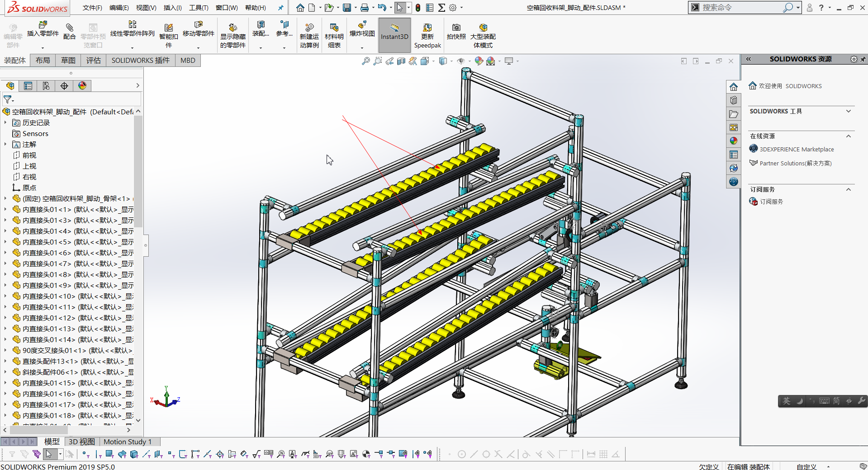Toggle Instant3D mode
The height and width of the screenshot is (470, 868).
pyautogui.click(x=394, y=35)
